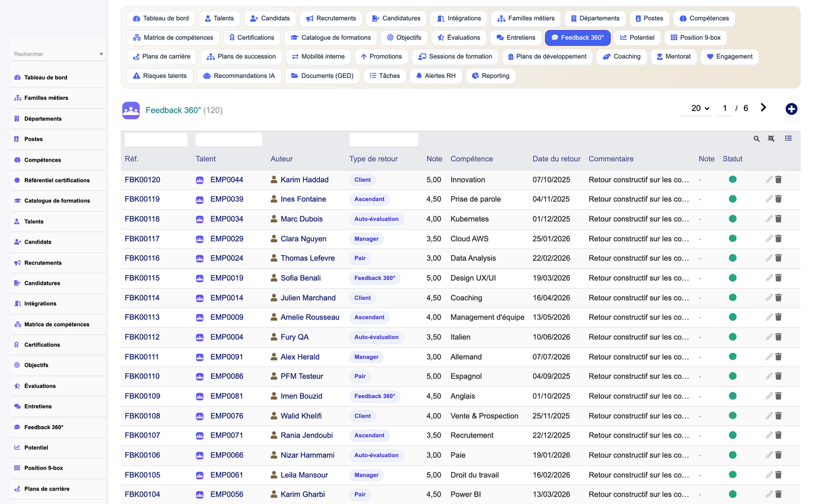Image resolution: width=815 pixels, height=504 pixels.
Task: Edit row FBK00115 with pencil icon
Action: (769, 278)
